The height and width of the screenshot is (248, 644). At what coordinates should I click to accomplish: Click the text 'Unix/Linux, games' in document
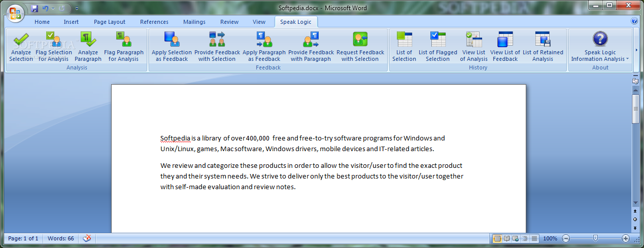[x=189, y=149]
